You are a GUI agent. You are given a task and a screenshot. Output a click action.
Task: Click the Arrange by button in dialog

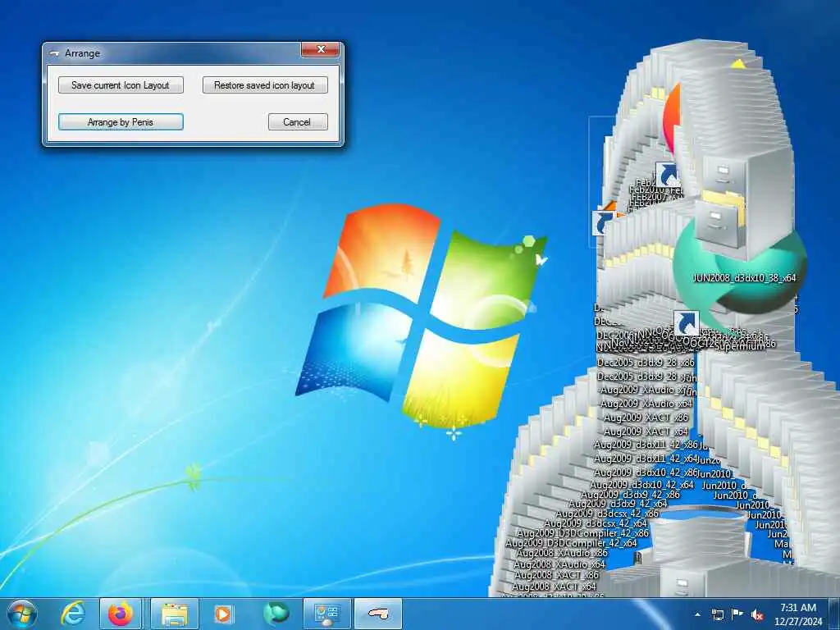click(121, 122)
